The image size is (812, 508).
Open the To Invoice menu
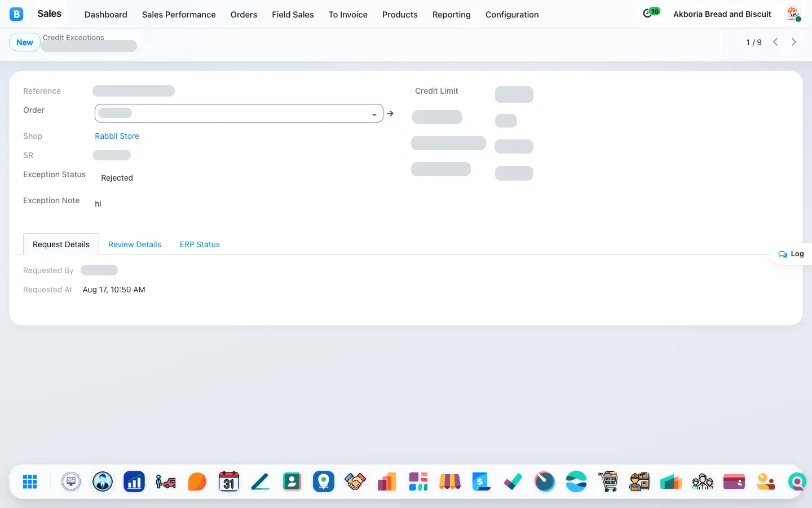pos(348,15)
